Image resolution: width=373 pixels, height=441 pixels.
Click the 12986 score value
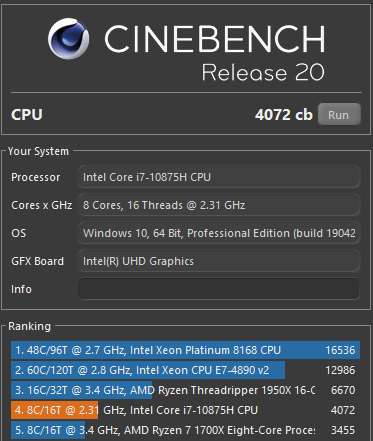point(340,370)
